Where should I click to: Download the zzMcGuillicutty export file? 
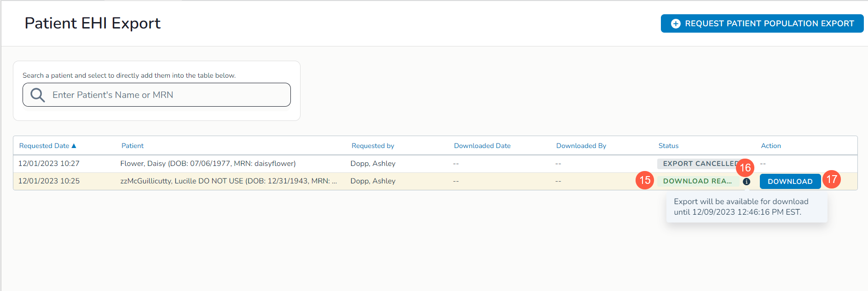point(790,182)
